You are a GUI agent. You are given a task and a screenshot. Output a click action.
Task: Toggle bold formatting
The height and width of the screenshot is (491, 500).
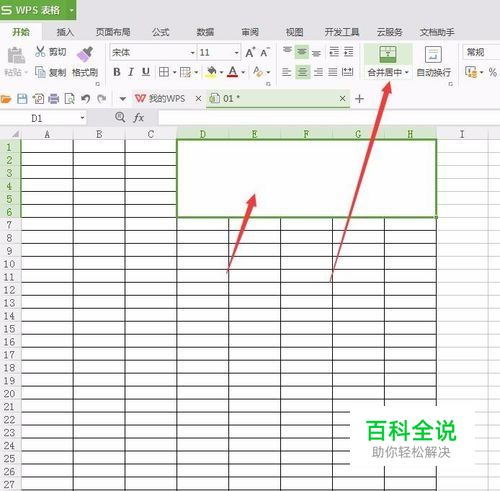[117, 72]
